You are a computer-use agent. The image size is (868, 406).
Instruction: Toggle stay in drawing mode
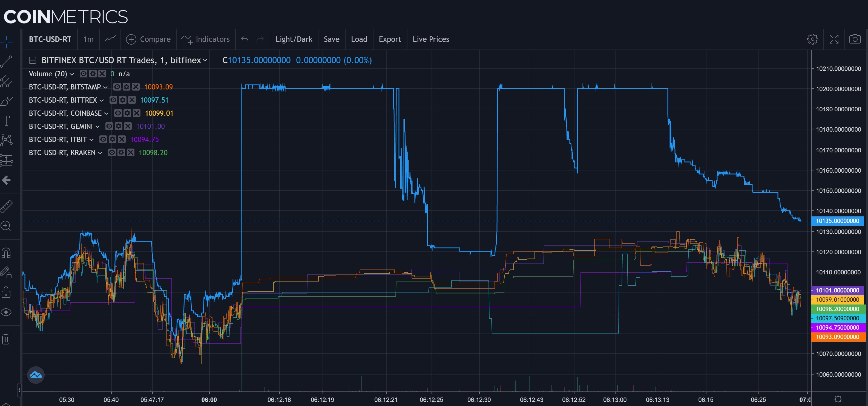pos(6,272)
